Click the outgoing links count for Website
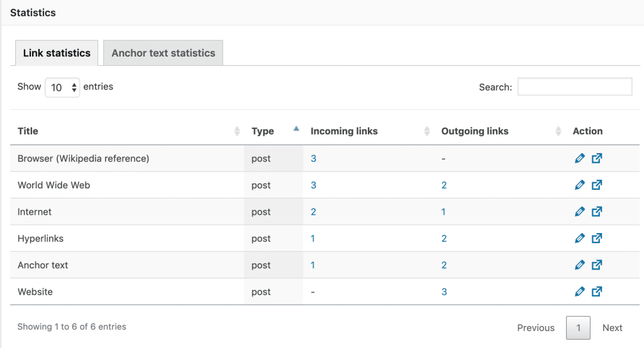This screenshot has height=348, width=644. coord(444,291)
